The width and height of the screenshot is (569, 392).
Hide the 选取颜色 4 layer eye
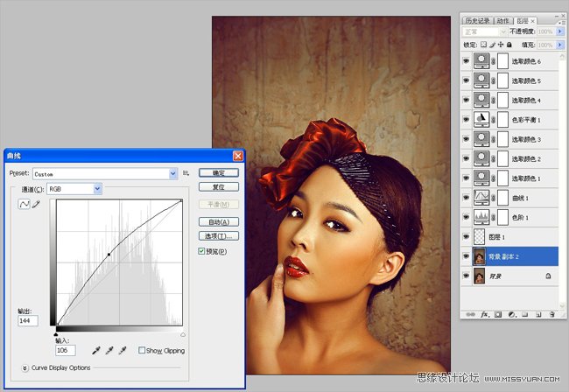[467, 100]
